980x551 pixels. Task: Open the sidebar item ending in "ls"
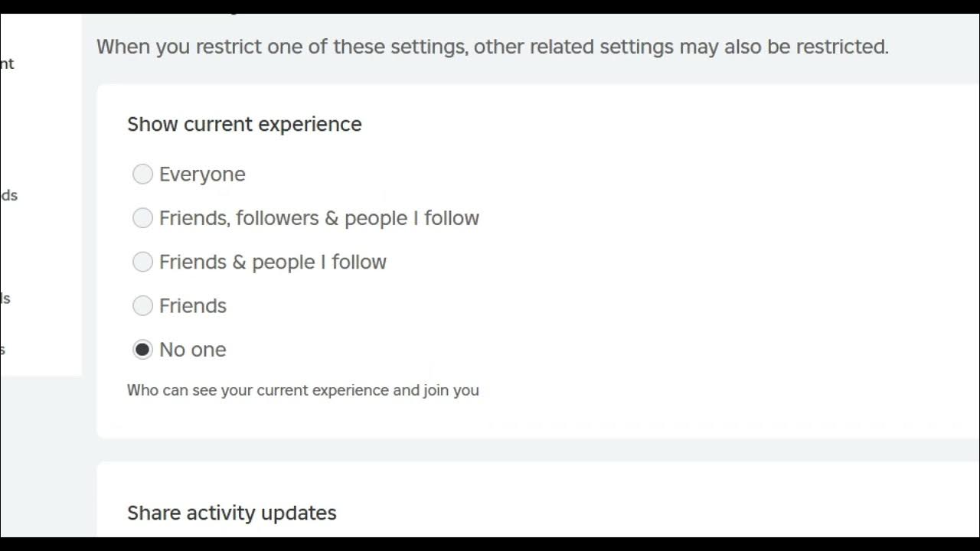(x=5, y=298)
